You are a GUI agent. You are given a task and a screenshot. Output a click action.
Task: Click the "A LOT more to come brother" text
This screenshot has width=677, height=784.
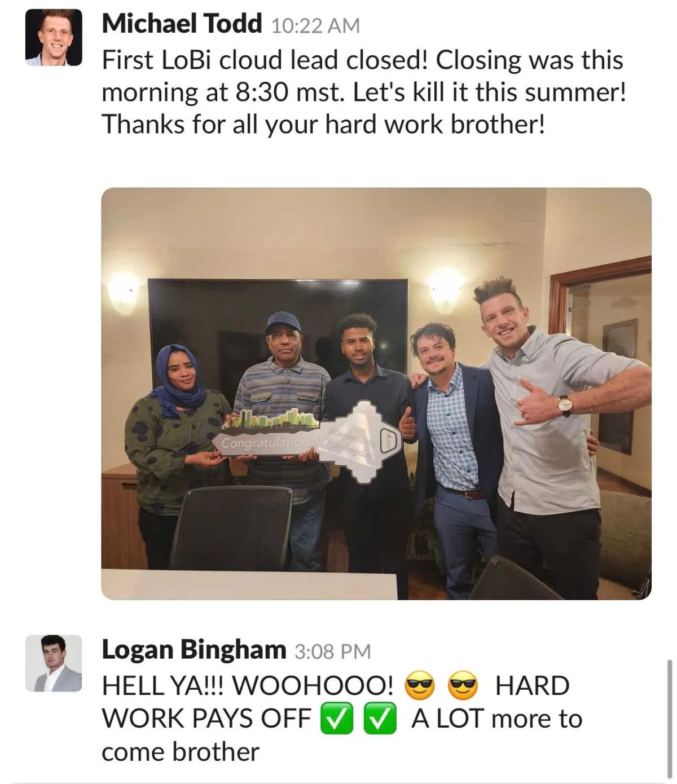click(x=342, y=735)
